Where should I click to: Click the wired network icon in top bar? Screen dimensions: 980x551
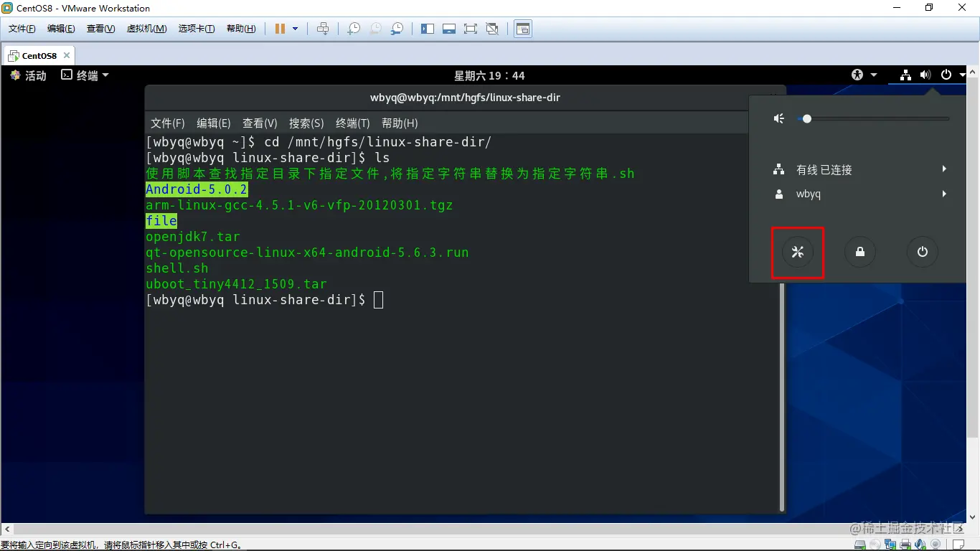pyautogui.click(x=906, y=75)
